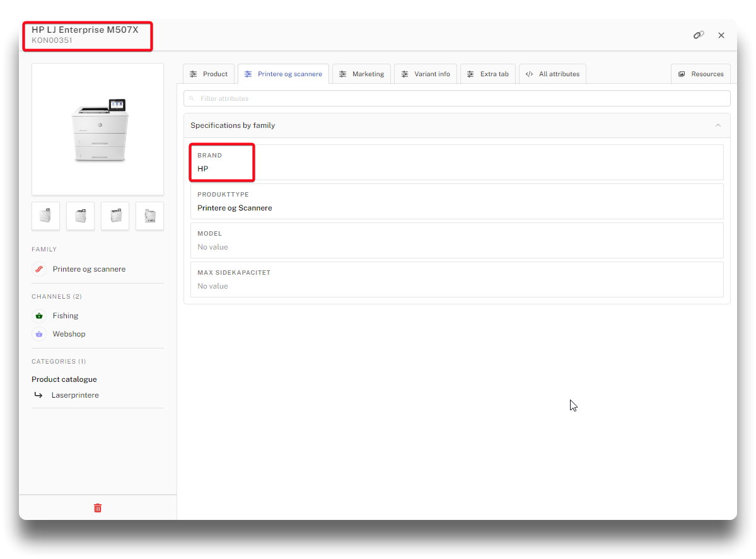Close the product detail dialog

(721, 35)
